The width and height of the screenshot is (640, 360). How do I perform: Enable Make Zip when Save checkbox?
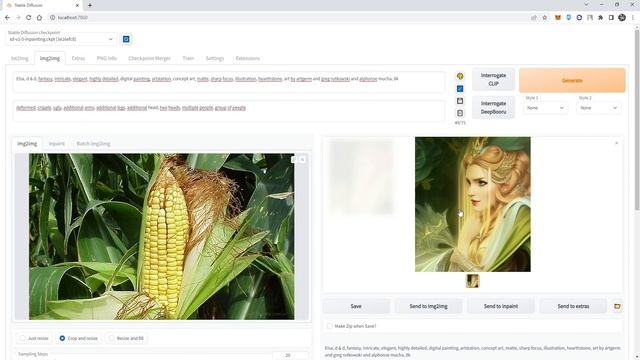click(x=330, y=326)
